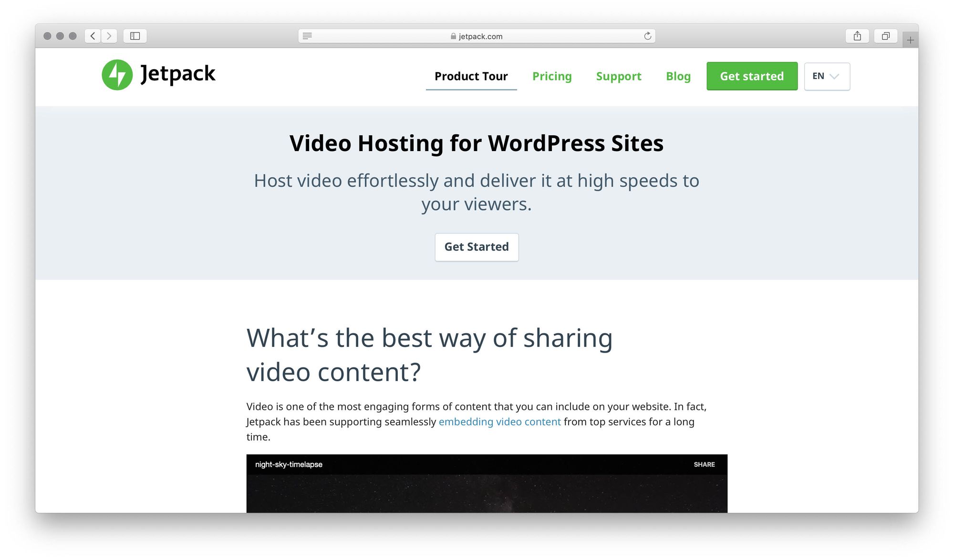Click the browser back navigation arrow

point(93,36)
